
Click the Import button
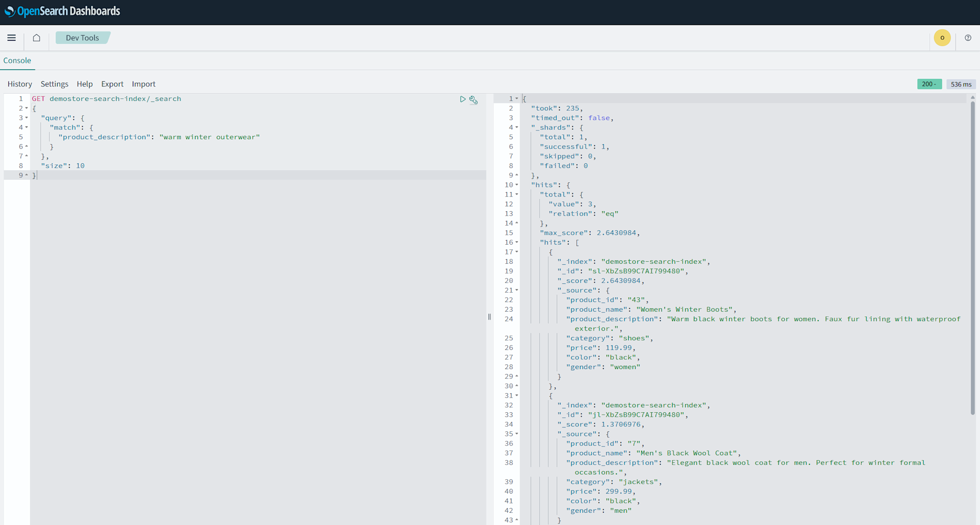[144, 84]
